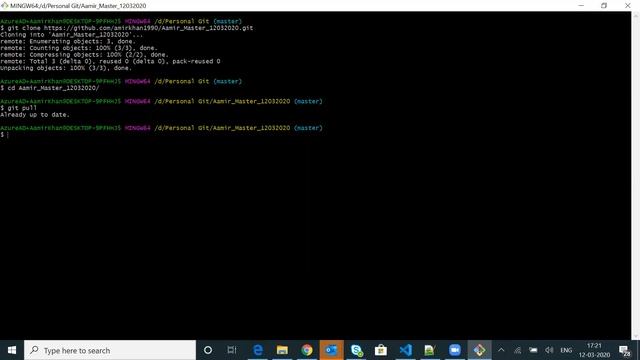Close the MINGW64 terminal window

[x=628, y=6]
